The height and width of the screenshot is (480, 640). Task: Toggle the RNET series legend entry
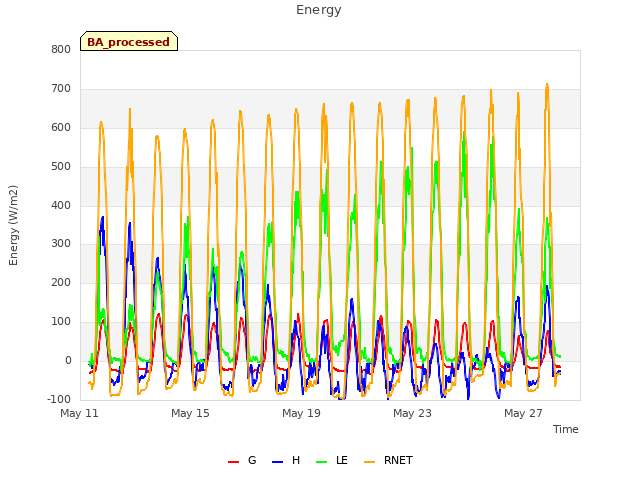[x=388, y=460]
